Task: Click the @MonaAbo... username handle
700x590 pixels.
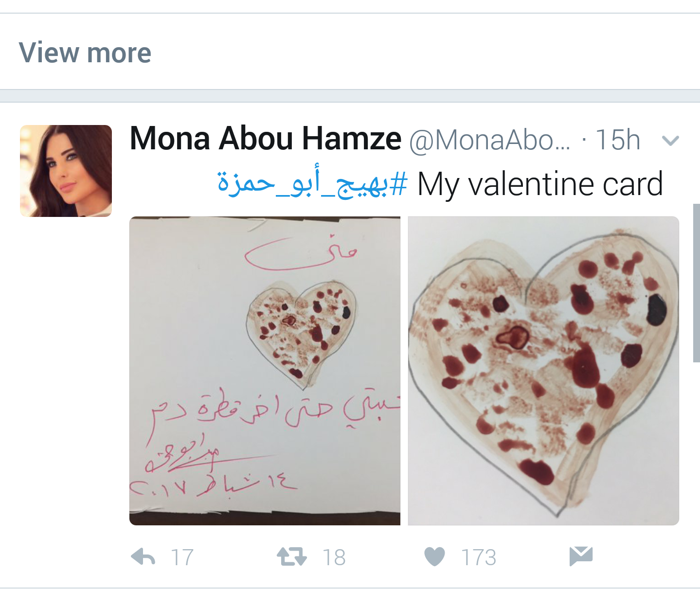Action: point(489,141)
